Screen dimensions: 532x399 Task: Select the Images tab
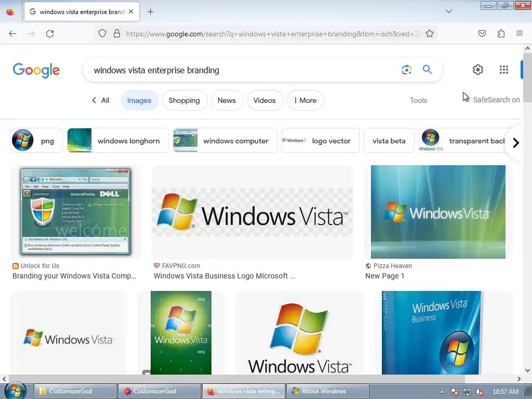click(x=139, y=100)
